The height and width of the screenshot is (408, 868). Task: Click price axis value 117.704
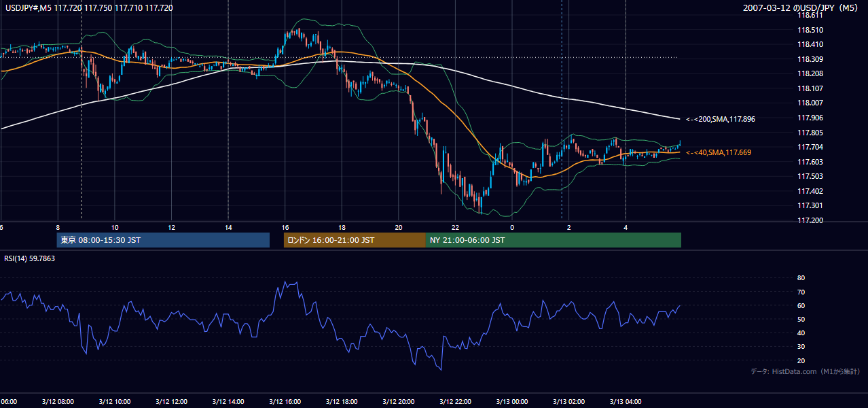(x=810, y=147)
